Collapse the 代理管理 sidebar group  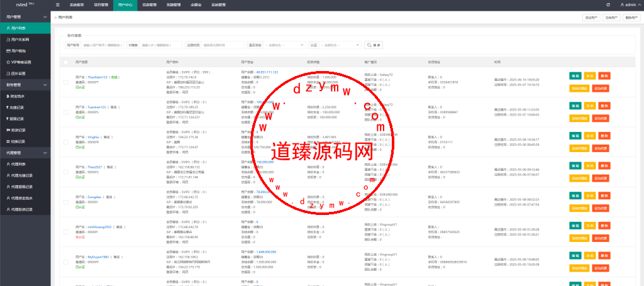tap(25, 153)
